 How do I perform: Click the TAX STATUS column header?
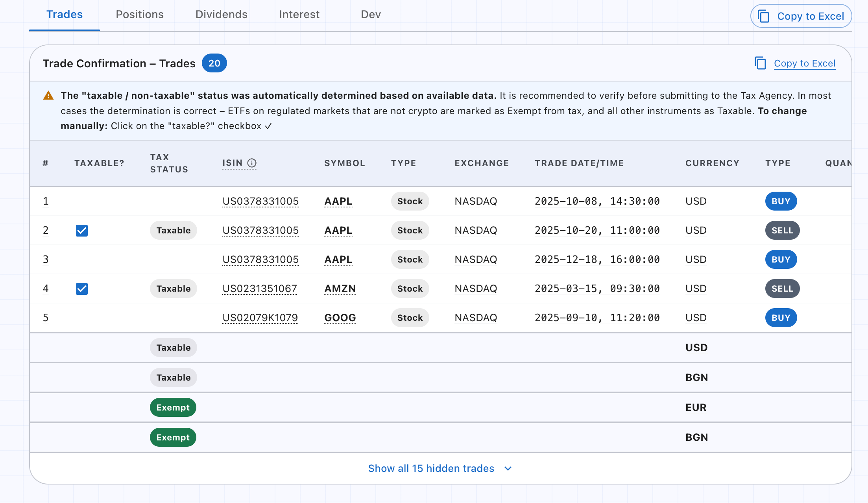coord(169,163)
